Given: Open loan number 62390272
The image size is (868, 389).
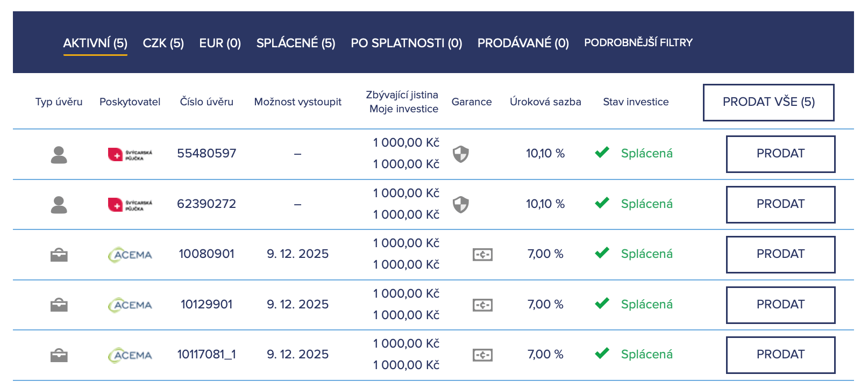Looking at the screenshot, I should 207,204.
